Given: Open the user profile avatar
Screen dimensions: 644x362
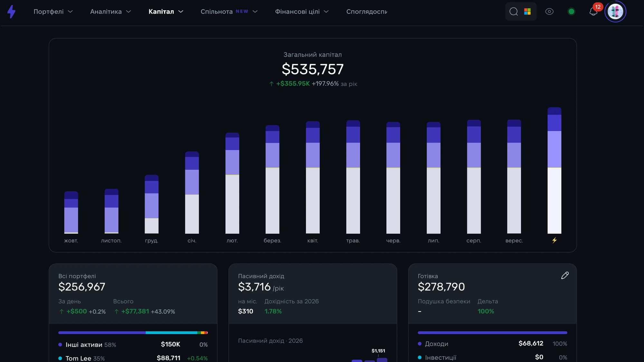Looking at the screenshot, I should (615, 12).
